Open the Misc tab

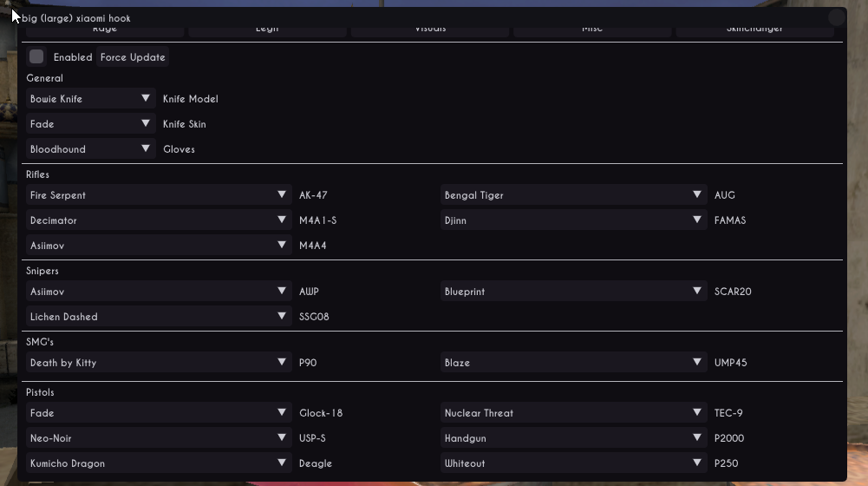(592, 30)
